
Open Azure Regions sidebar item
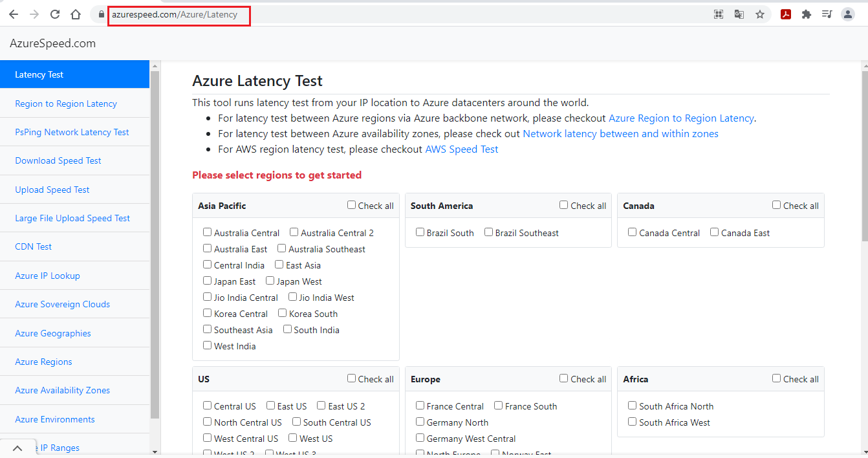(x=75, y=362)
